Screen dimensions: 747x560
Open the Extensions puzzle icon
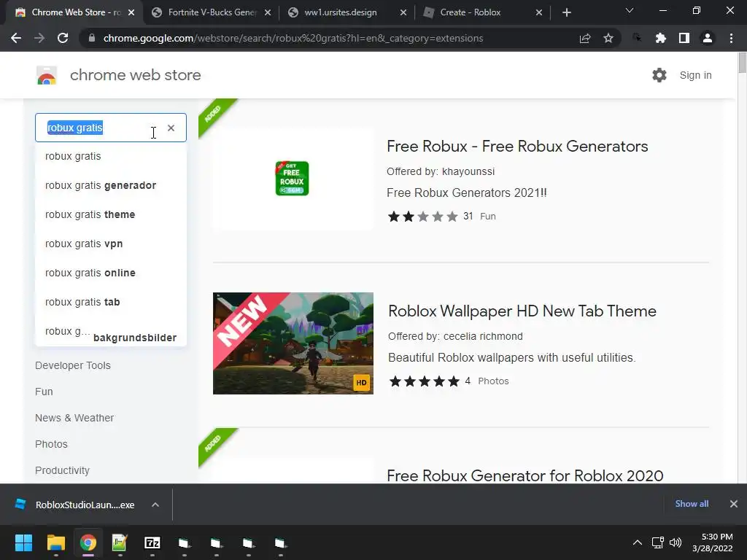tap(660, 38)
